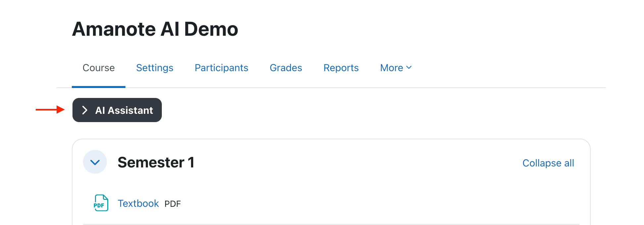Image resolution: width=644 pixels, height=225 pixels.
Task: Collapse Semester 1 using the round chevron
Action: coord(95,162)
